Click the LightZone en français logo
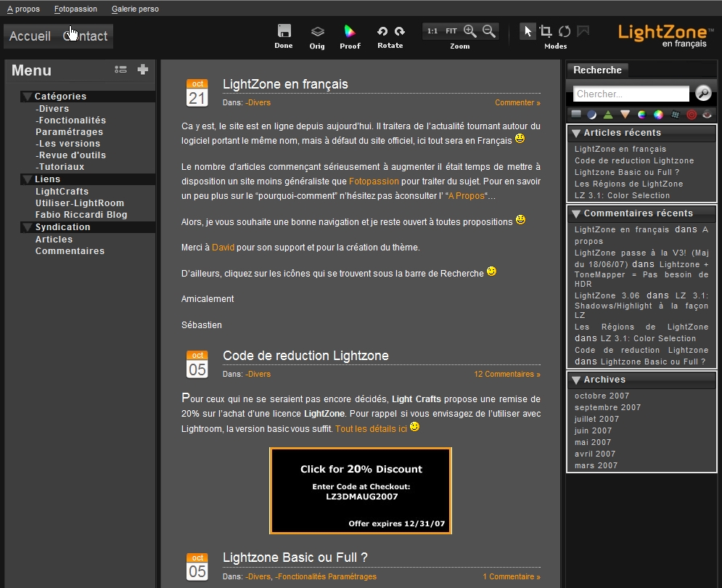 coord(665,36)
